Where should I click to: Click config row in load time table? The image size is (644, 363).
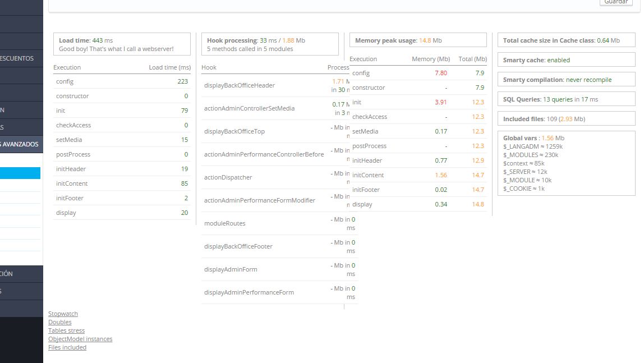point(122,81)
